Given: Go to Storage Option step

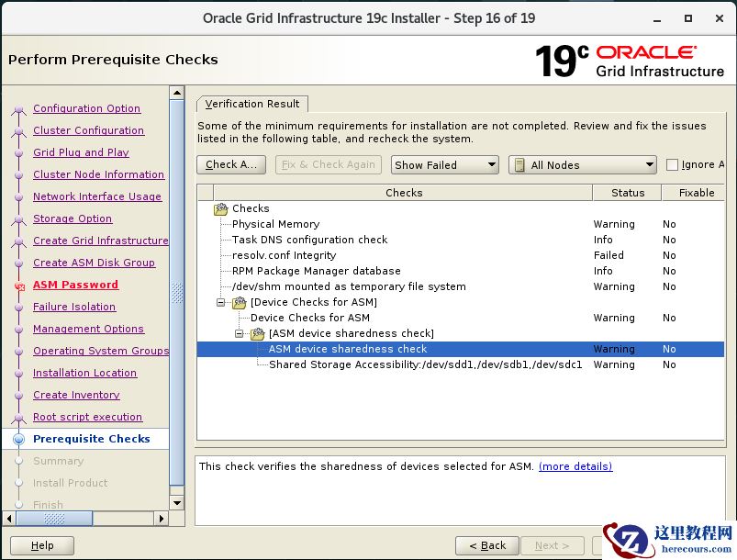Looking at the screenshot, I should [73, 218].
